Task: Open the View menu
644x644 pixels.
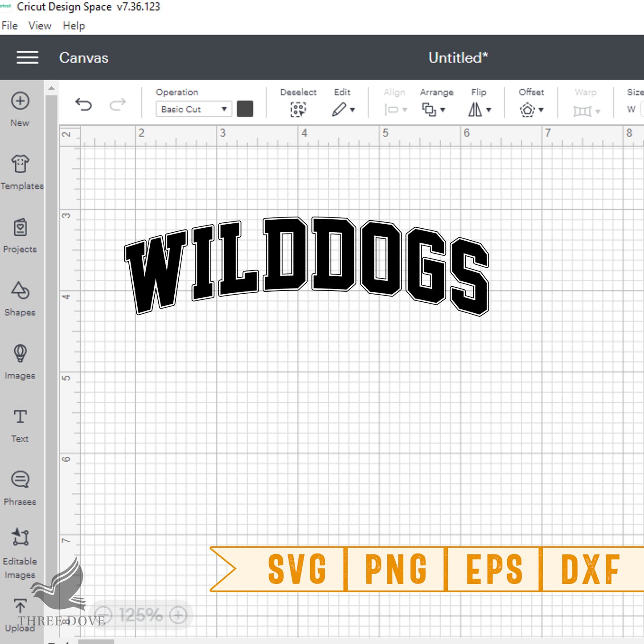Action: 40,26
